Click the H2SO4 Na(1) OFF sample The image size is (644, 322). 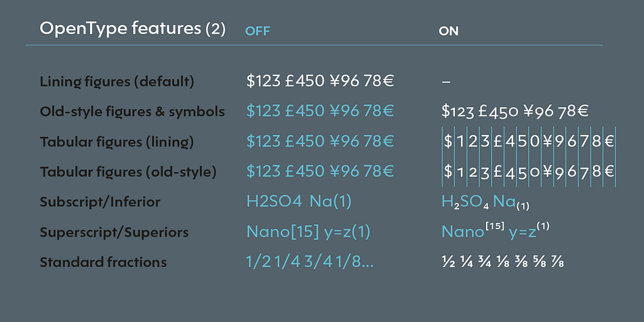299,202
